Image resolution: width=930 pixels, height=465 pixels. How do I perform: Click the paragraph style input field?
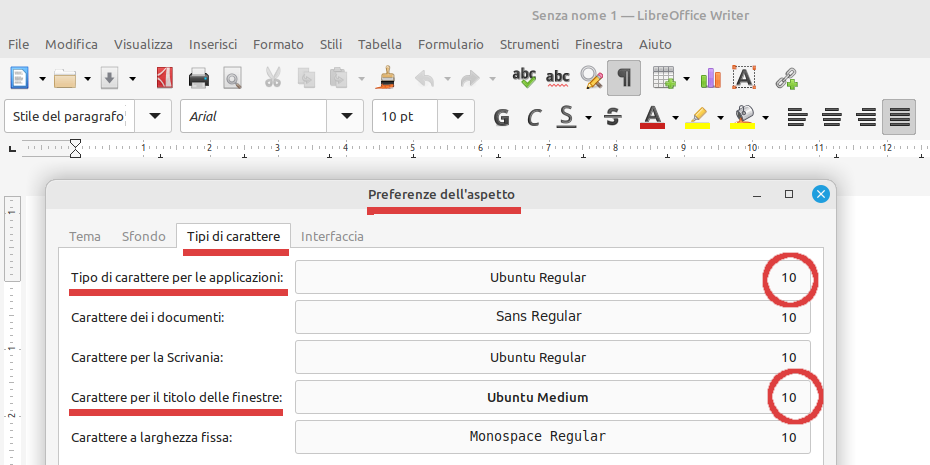coord(70,116)
